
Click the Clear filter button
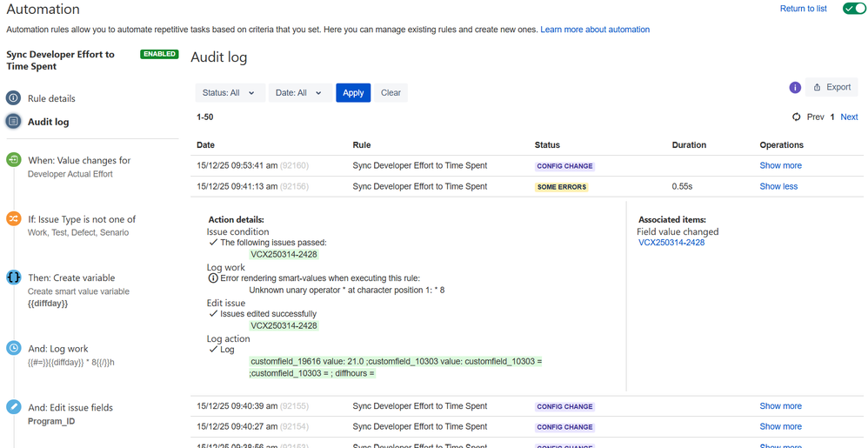[391, 93]
